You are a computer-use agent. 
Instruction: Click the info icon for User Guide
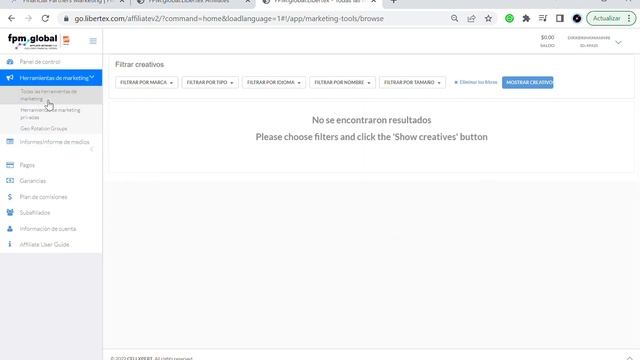(x=10, y=244)
